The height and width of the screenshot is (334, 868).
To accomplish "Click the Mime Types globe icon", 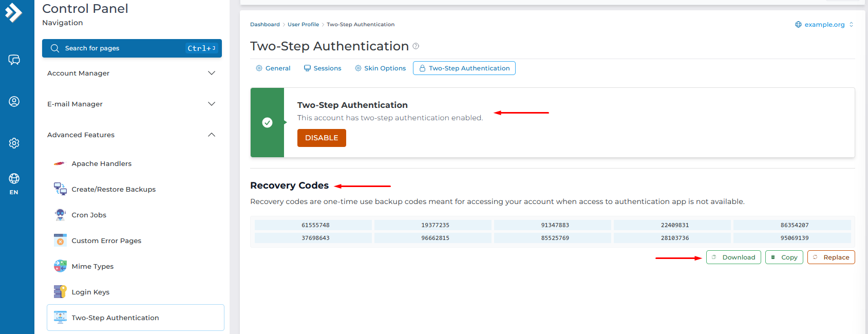I will (x=60, y=266).
